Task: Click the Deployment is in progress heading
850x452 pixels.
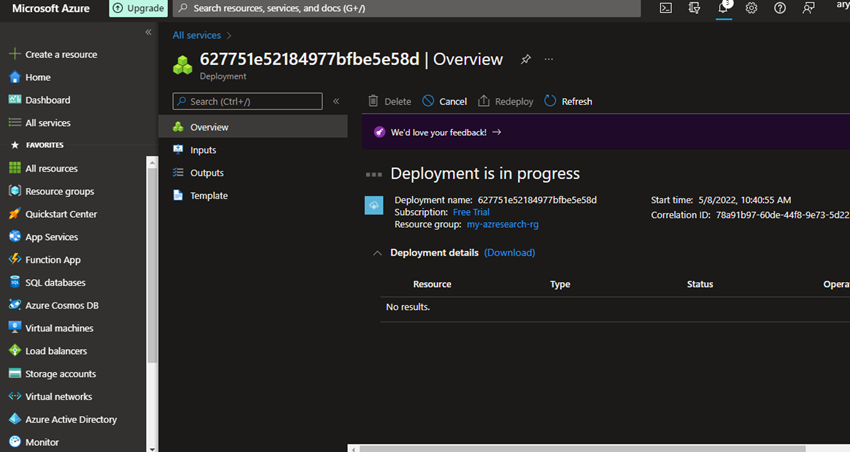Action: tap(485, 173)
